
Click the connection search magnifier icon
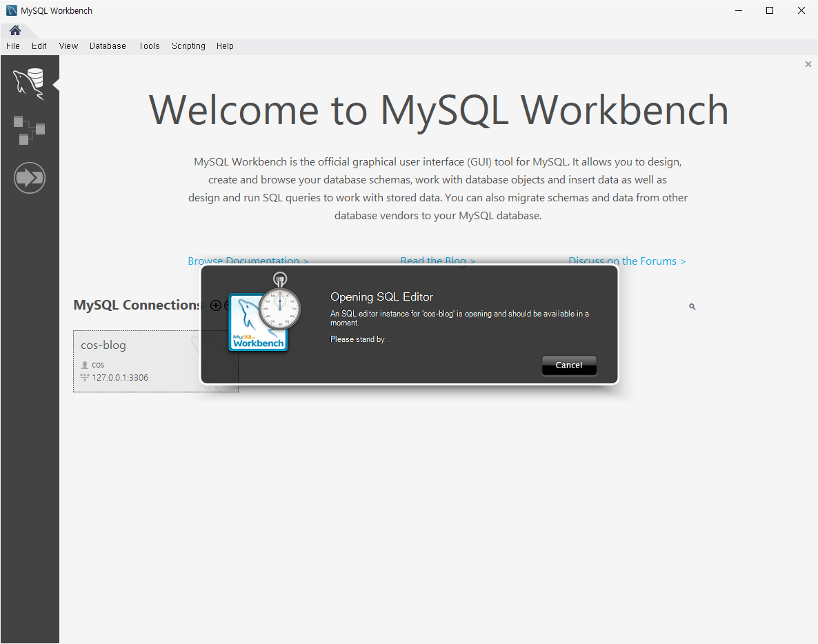tap(692, 307)
